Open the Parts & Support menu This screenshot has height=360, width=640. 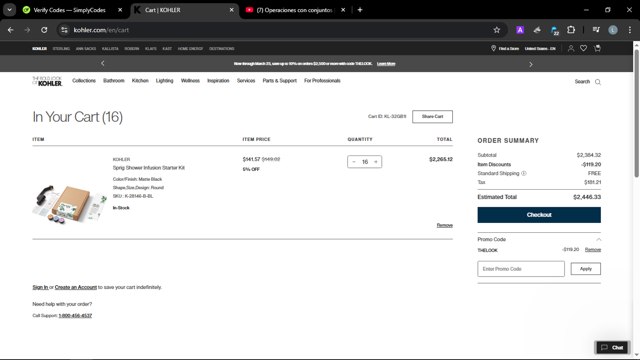pyautogui.click(x=280, y=81)
